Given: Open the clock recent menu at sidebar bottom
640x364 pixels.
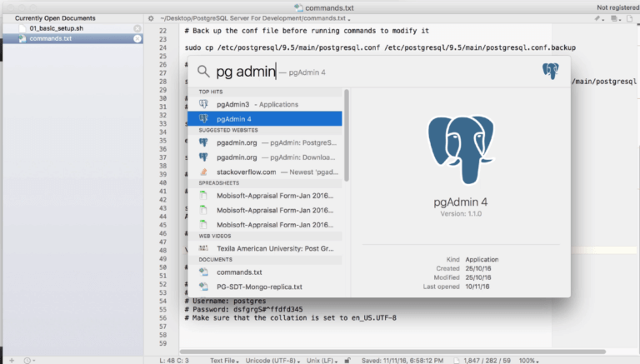Looking at the screenshot, I should pyautogui.click(x=29, y=361).
